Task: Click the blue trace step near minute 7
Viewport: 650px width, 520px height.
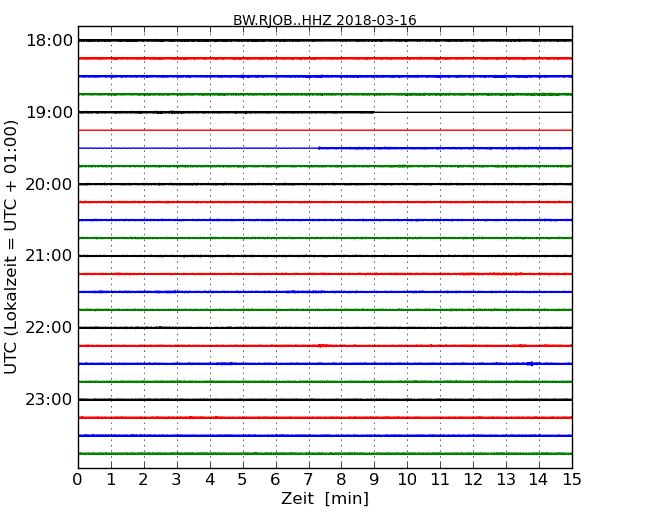Action: pyautogui.click(x=319, y=148)
